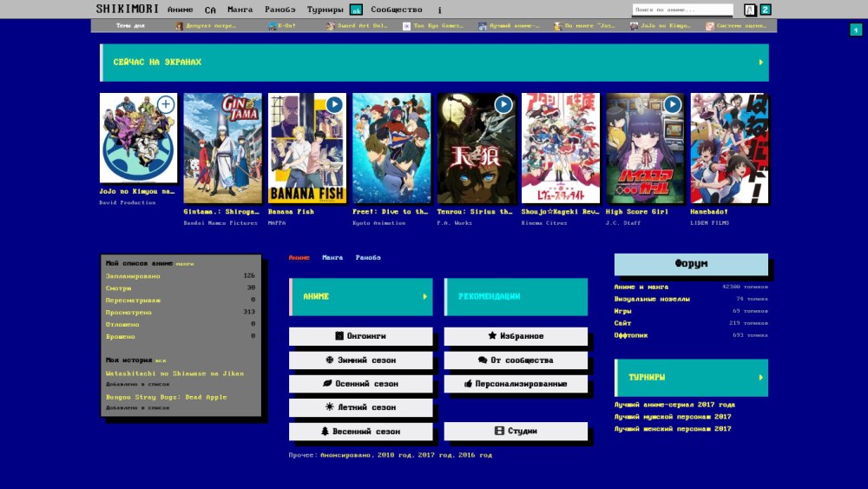This screenshot has height=489, width=868.
Task: Expand the АНИМЕ block arrow
Action: click(425, 296)
